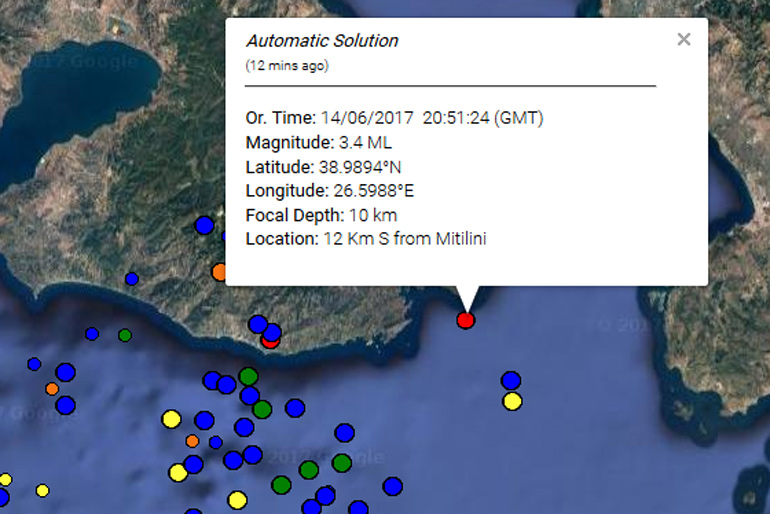Image resolution: width=770 pixels, height=514 pixels.
Task: Click the isolated green marker near western coast
Action: tap(124, 335)
